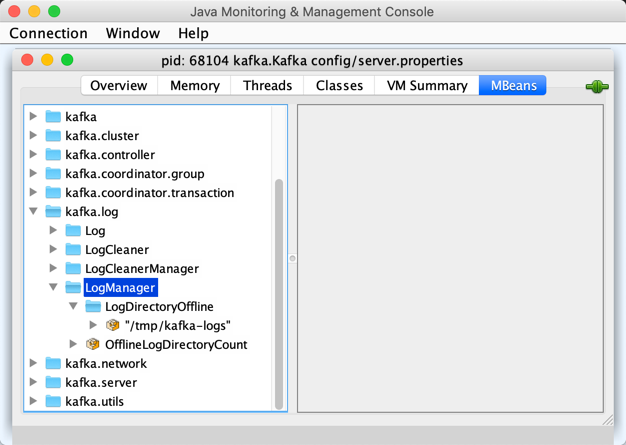Click the green connection status icon
This screenshot has width=626, height=445.
click(x=597, y=87)
